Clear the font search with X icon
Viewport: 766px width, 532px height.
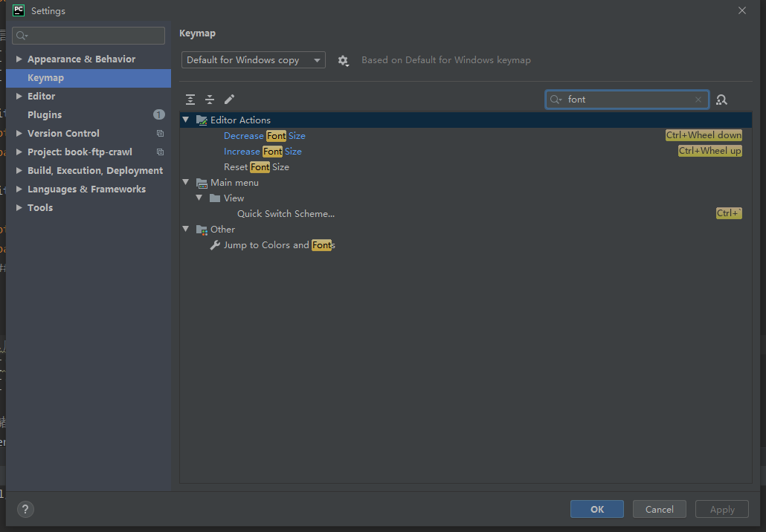698,100
